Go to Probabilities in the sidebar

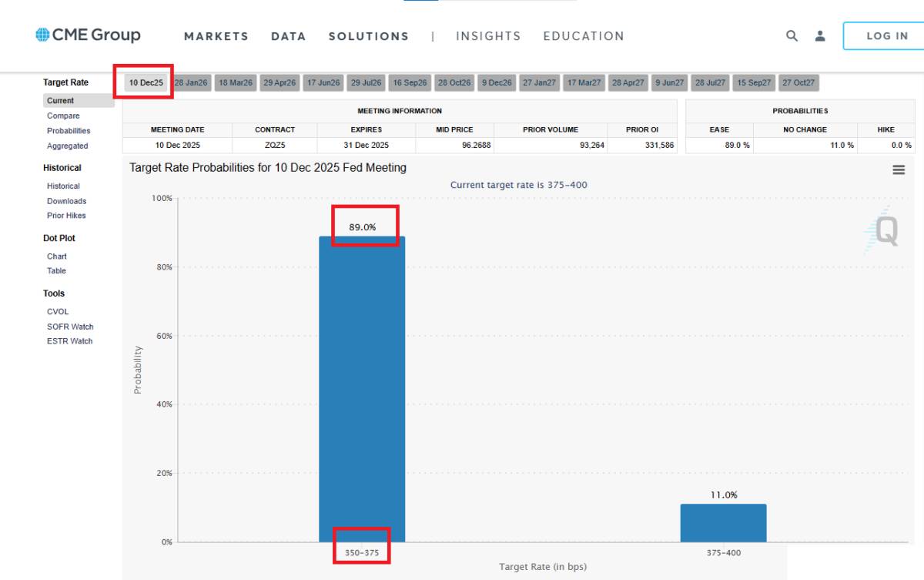click(69, 131)
